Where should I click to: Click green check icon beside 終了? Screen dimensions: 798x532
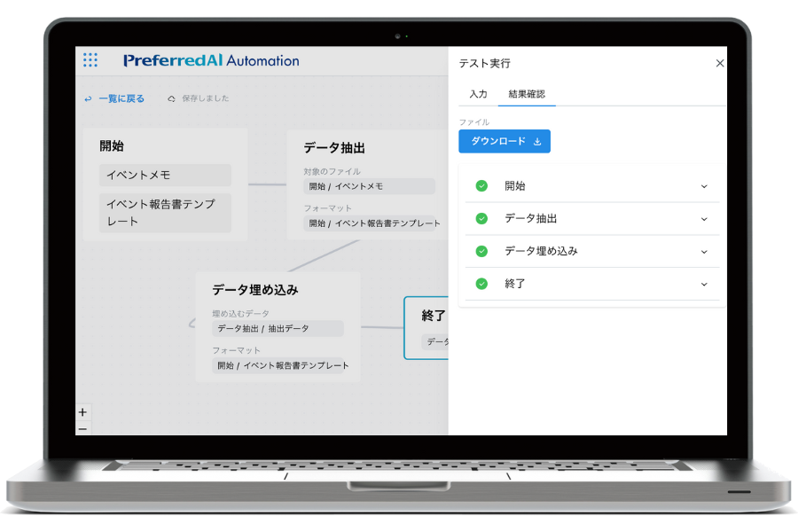coord(481,285)
